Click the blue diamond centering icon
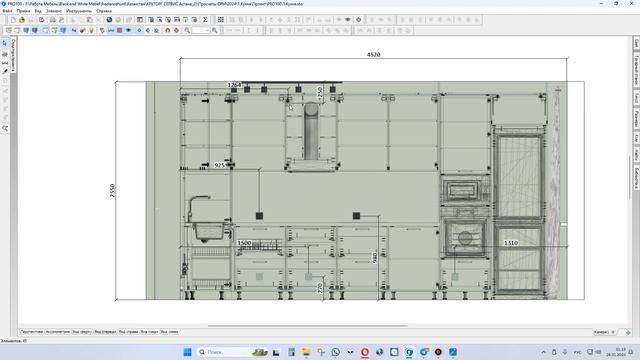The height and width of the screenshot is (360, 640). point(139,30)
